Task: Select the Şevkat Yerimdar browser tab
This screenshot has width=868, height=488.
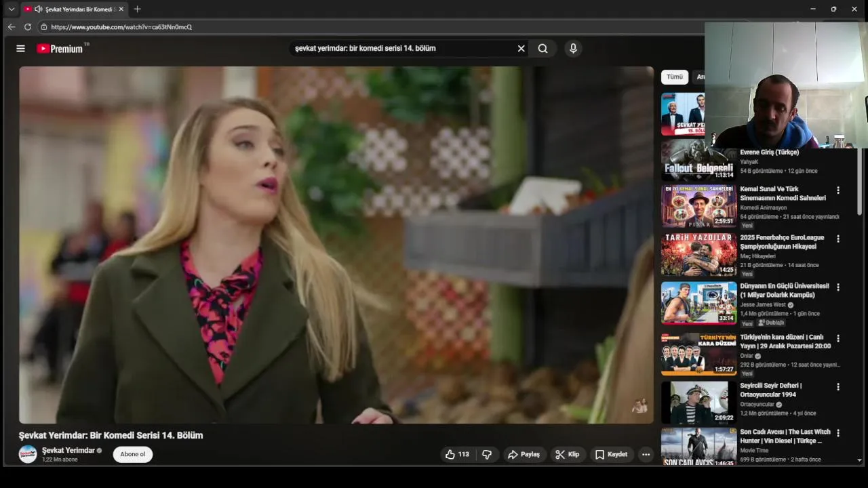Action: click(75, 9)
